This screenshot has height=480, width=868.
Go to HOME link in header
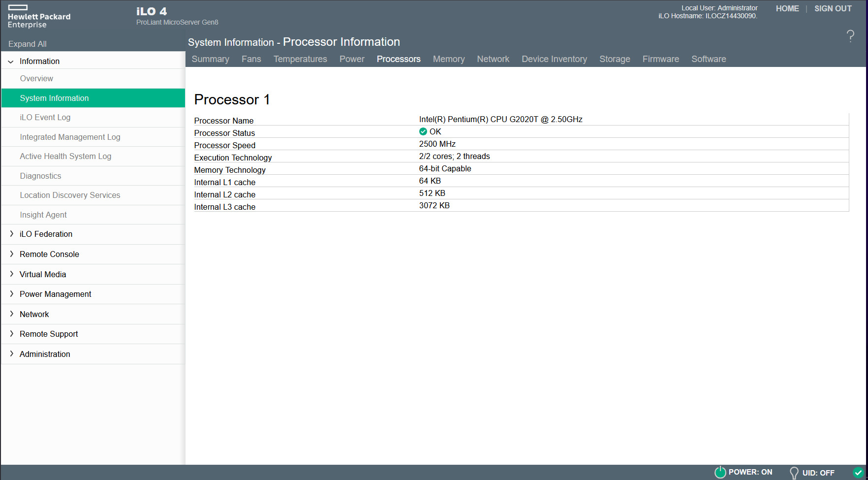pos(787,8)
